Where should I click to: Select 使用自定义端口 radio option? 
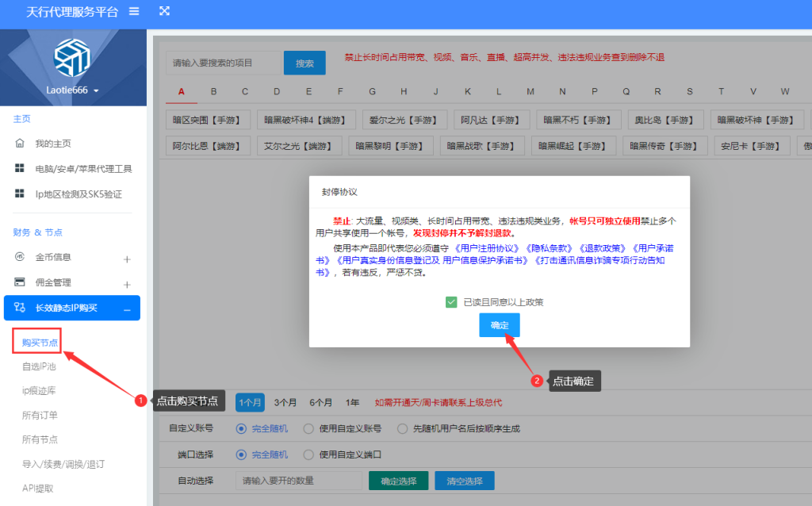pos(308,454)
